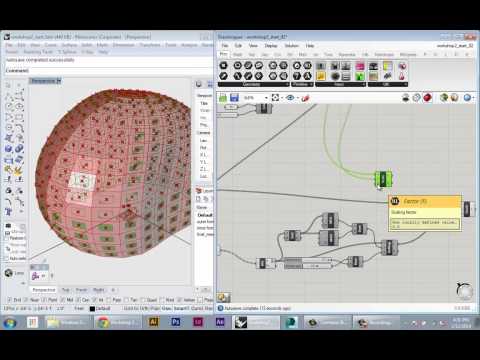Add green Gradient component from Input group
This screenshot has height=360, width=480.
[x=360, y=76]
